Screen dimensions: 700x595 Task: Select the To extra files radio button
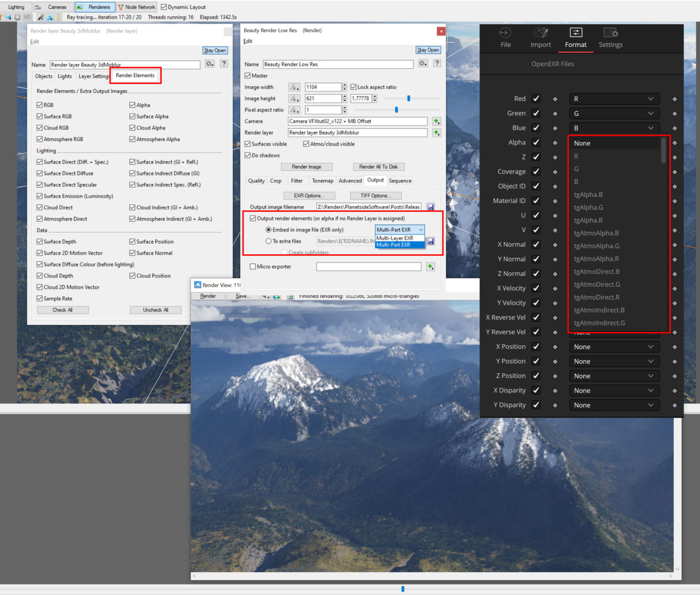269,241
